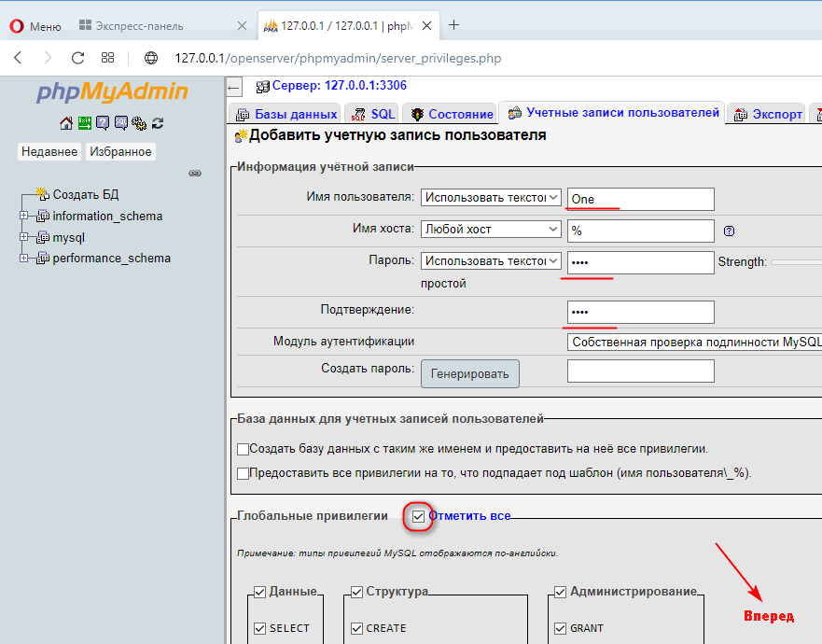
Task: Click the password Strength meter bar
Action: tap(796, 261)
